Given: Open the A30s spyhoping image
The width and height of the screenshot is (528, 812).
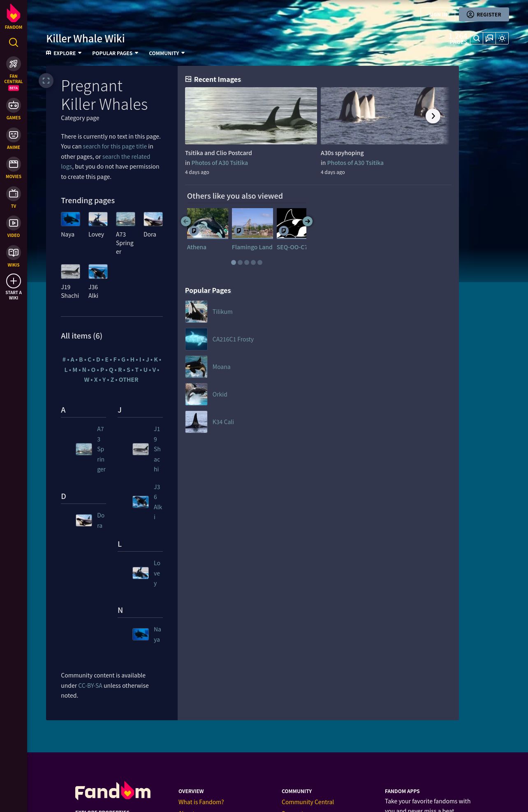Looking at the screenshot, I should [384, 116].
